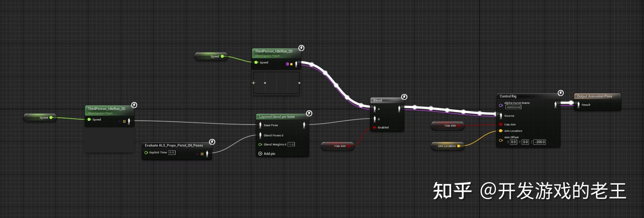Click the Control Rig output pose pin
The width and height of the screenshot is (644, 218).
(x=555, y=105)
